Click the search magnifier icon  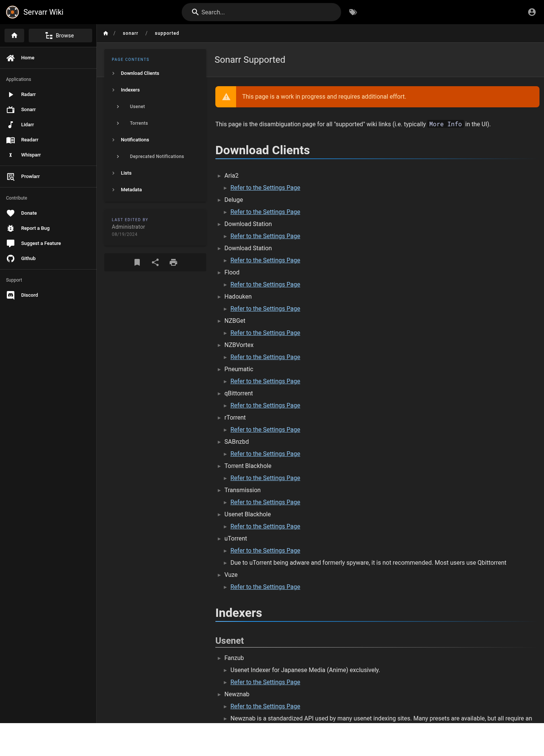click(195, 12)
